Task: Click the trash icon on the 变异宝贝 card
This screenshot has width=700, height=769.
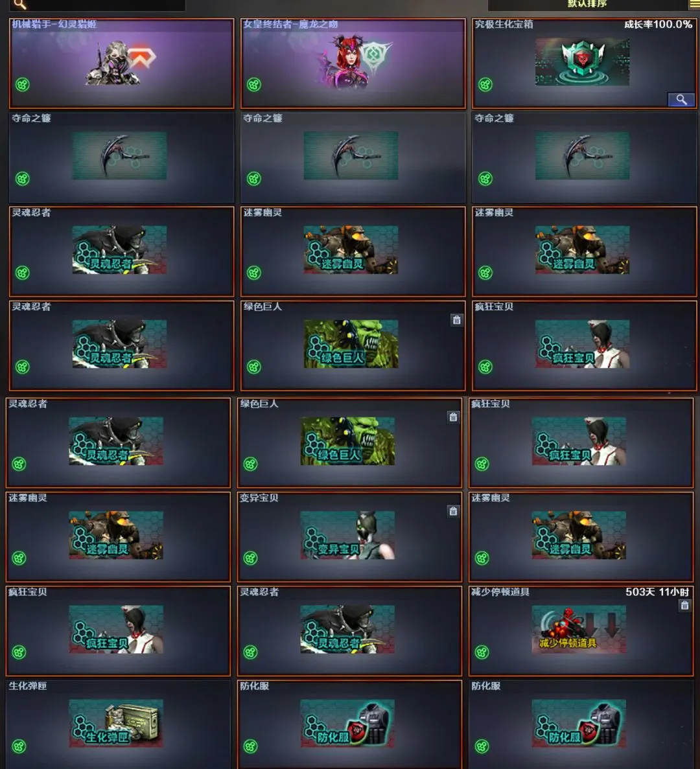Action: point(453,511)
